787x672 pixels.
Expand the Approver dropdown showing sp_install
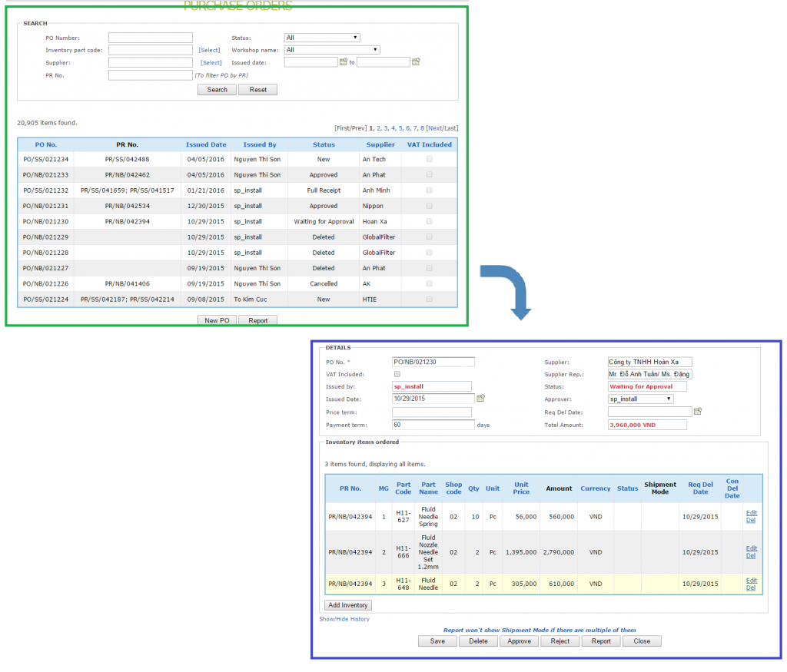click(640, 399)
